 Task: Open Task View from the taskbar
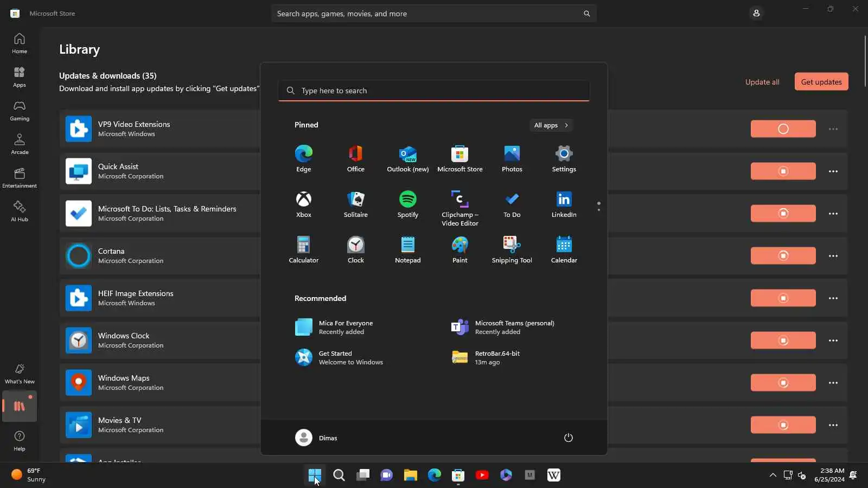[x=363, y=476]
